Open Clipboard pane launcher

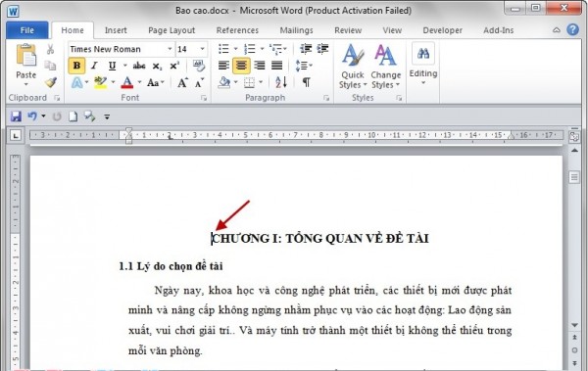(57, 98)
